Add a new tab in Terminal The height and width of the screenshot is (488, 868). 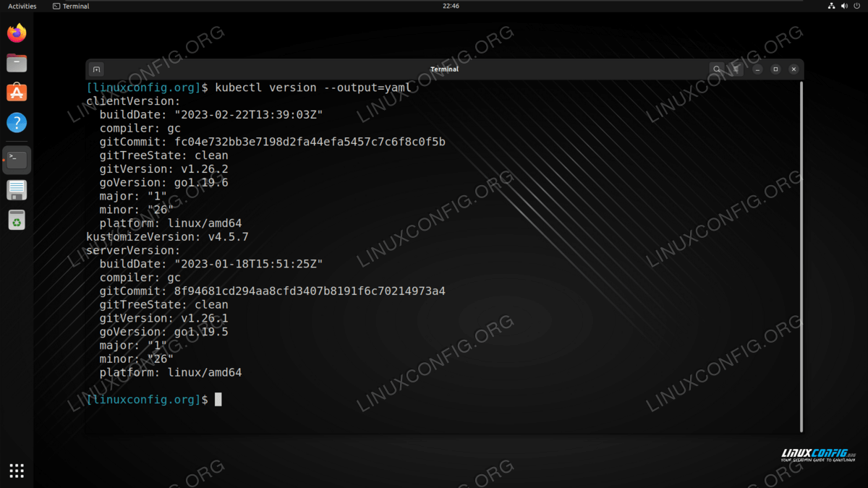(96, 69)
